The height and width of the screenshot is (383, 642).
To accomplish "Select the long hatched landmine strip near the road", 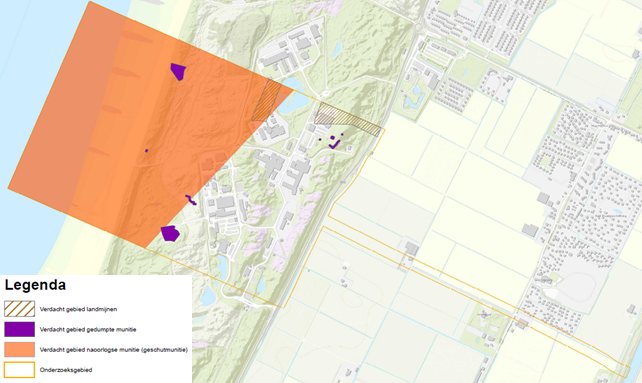I will click(348, 120).
